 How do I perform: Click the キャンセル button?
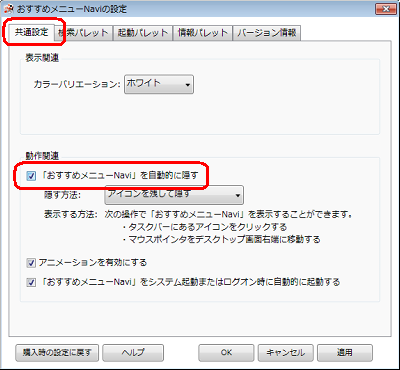(286, 353)
